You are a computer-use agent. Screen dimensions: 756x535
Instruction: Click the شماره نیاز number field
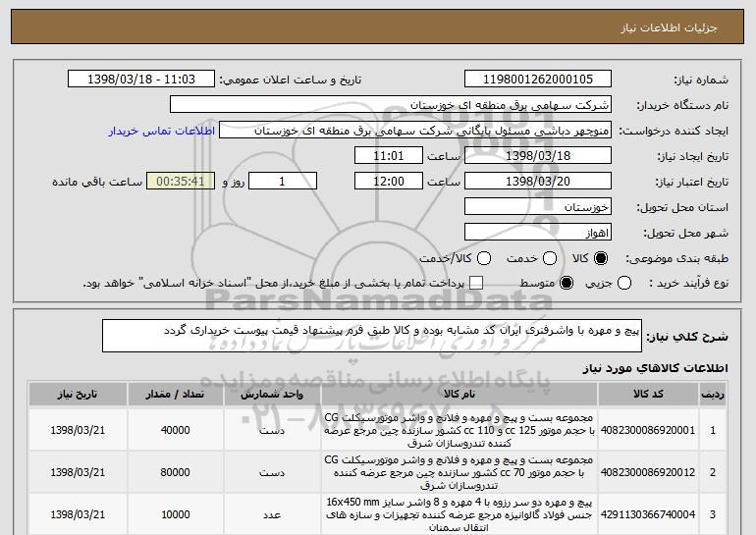[536, 80]
